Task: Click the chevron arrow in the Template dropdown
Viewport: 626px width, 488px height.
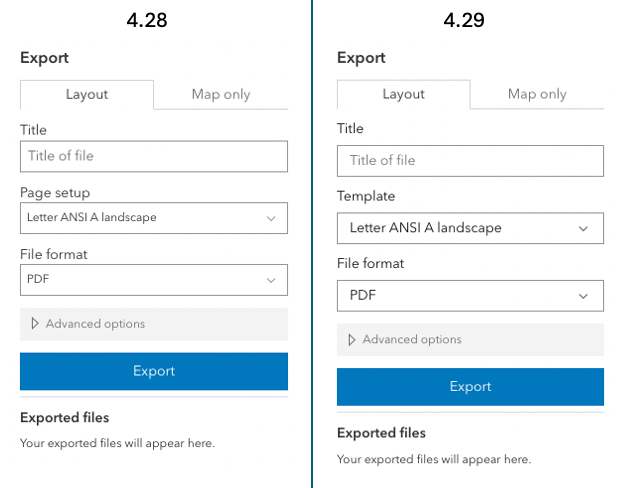Action: click(585, 228)
